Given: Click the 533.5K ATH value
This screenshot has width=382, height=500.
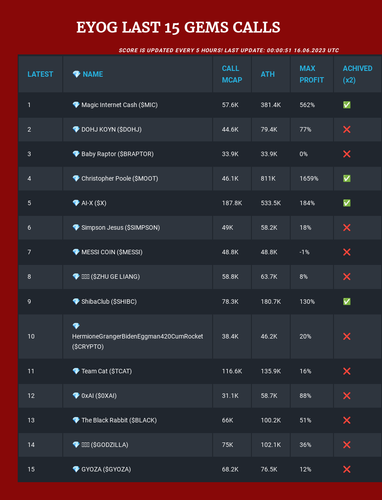Looking at the screenshot, I should click(271, 203).
